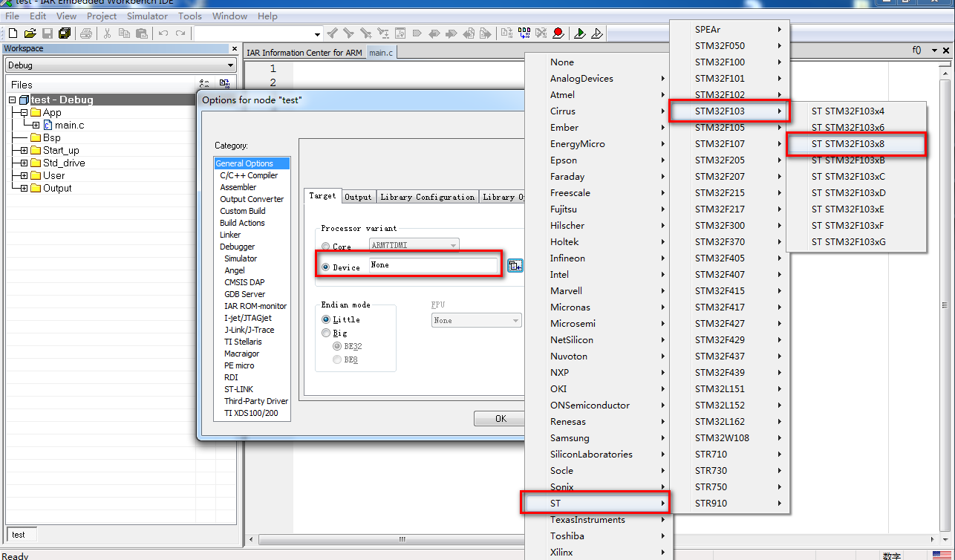
Task: Click the editor horizontal scrollbar thumb
Action: pyautogui.click(x=402, y=539)
